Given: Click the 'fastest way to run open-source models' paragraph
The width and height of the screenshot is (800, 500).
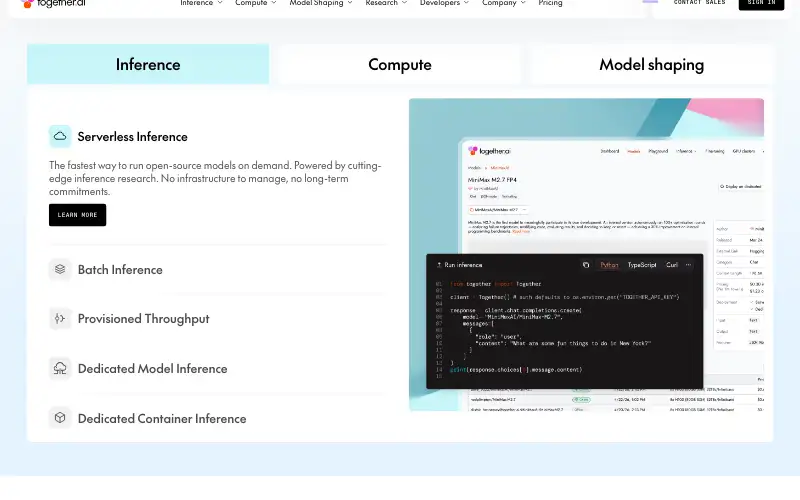Looking at the screenshot, I should pos(215,179).
